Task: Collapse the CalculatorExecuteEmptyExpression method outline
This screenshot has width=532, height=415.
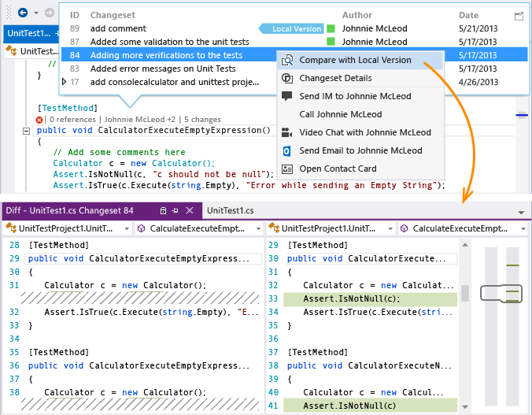Action: click(x=27, y=131)
